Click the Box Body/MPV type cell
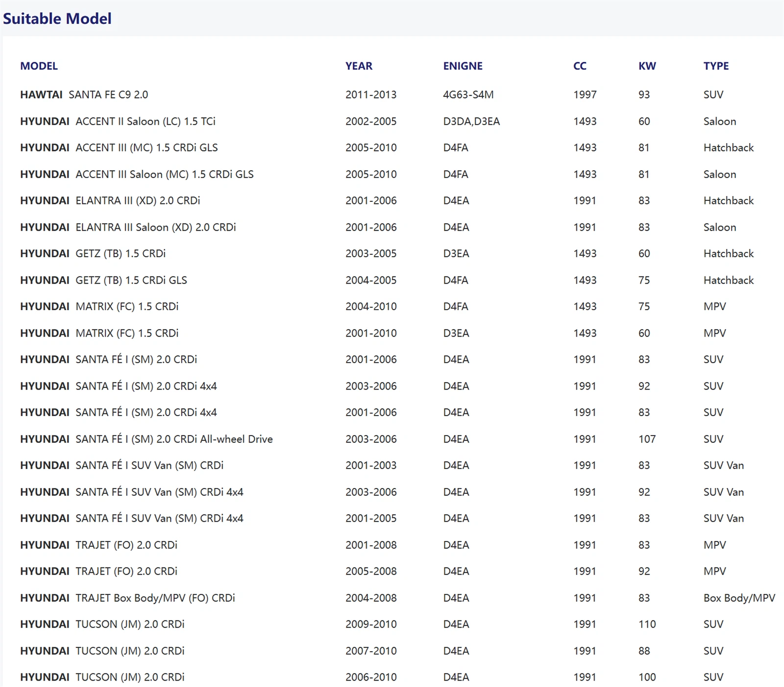 [x=739, y=598]
